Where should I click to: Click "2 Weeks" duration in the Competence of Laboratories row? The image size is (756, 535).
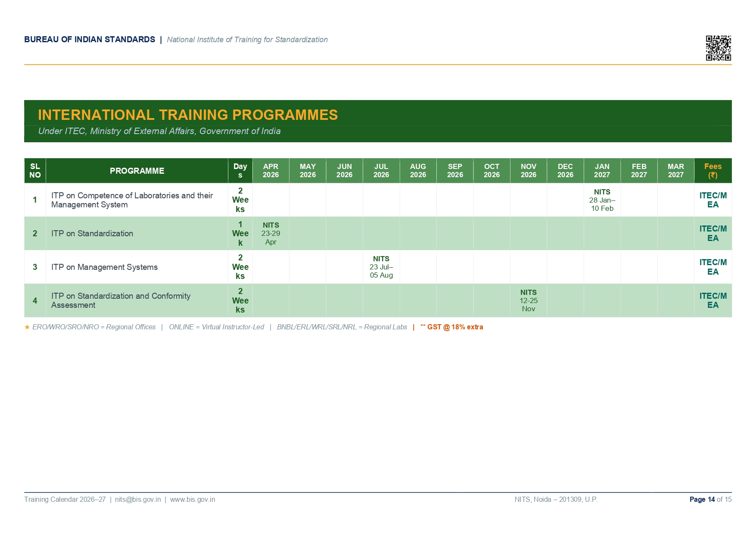coord(240,200)
